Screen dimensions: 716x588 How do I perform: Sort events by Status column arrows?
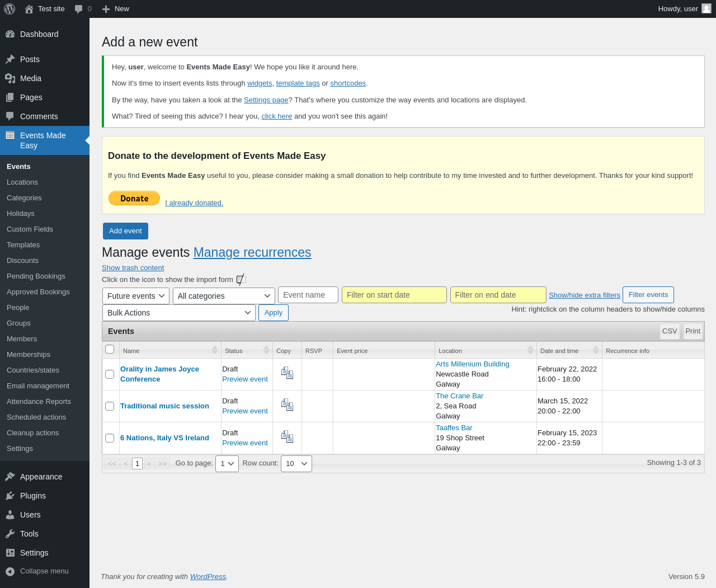pos(266,350)
